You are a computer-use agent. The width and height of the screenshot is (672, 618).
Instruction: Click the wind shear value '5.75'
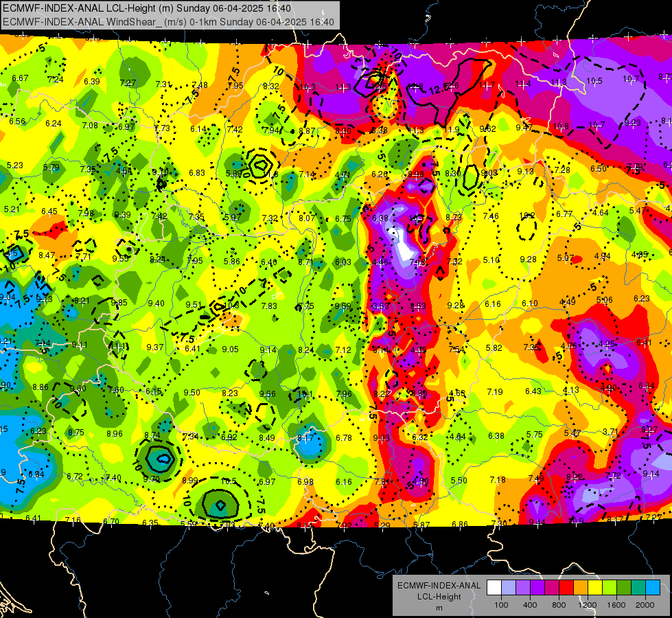coord(535,434)
